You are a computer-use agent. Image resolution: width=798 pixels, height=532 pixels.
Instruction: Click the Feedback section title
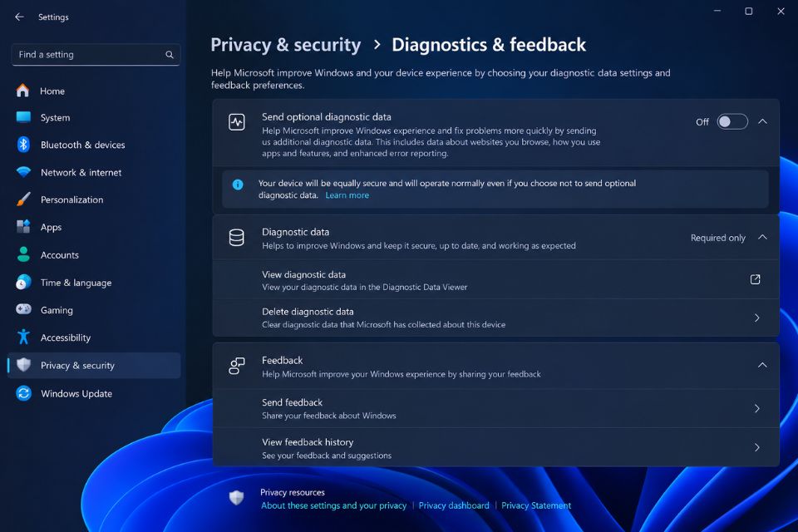(x=282, y=360)
